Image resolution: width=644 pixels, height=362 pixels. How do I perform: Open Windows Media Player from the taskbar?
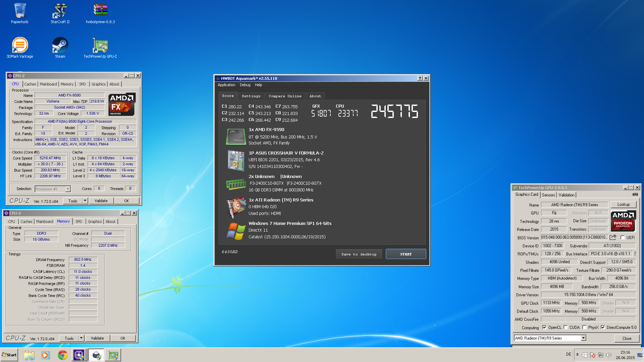click(45, 355)
